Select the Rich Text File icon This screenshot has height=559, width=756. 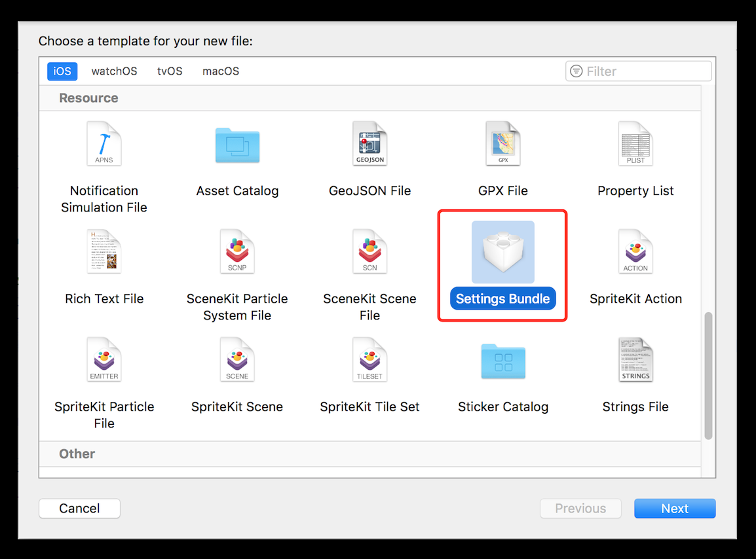tap(104, 251)
